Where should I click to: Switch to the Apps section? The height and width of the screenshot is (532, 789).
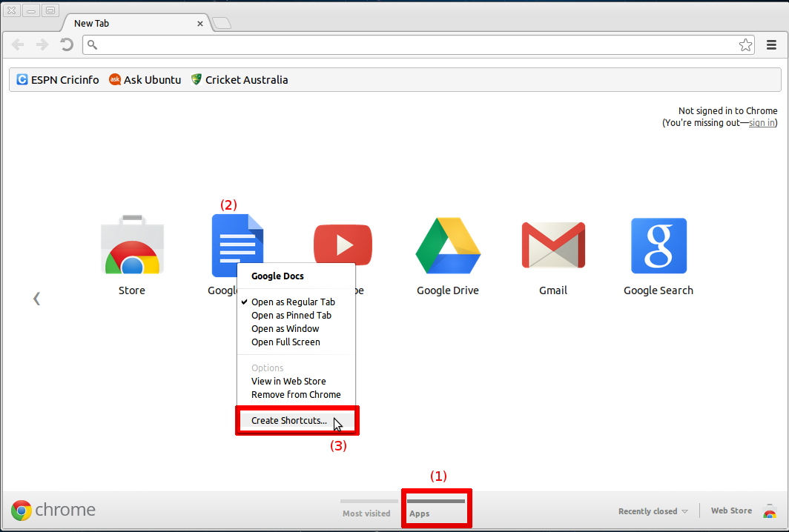click(436, 509)
